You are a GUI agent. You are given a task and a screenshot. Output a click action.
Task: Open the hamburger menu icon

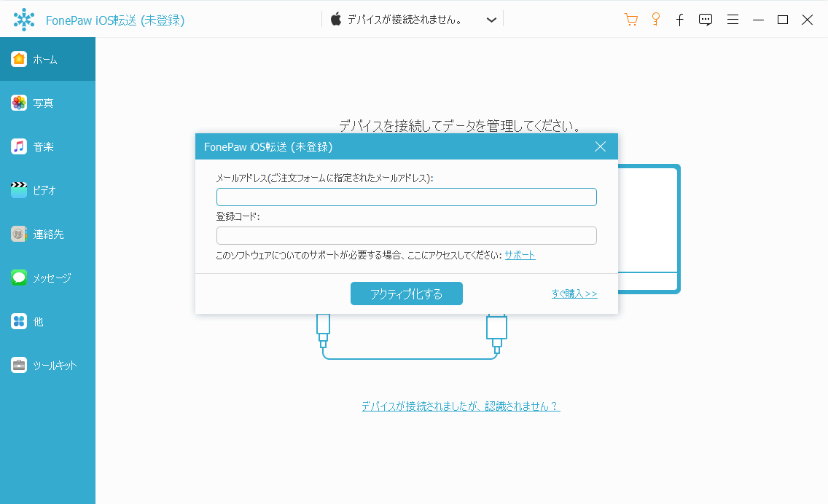coord(733,20)
